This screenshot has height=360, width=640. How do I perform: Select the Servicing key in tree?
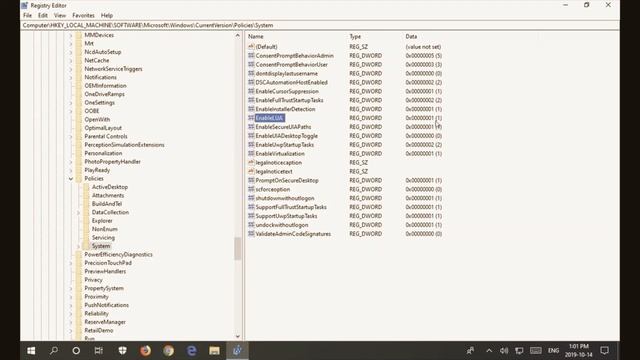click(103, 238)
